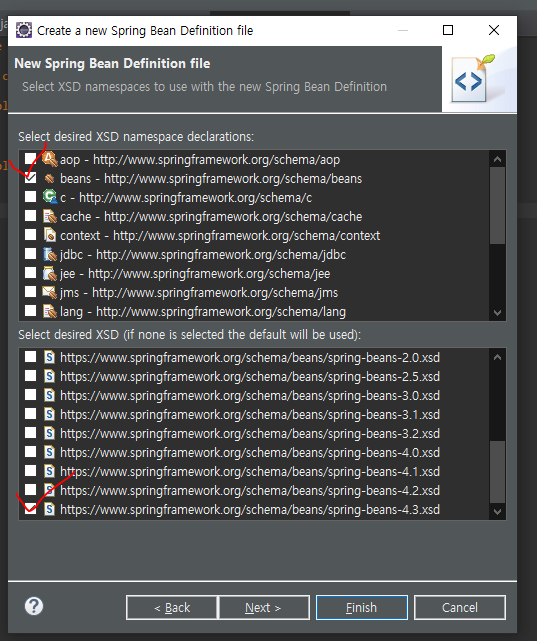Click XSD list scroll down arrow

497,511
